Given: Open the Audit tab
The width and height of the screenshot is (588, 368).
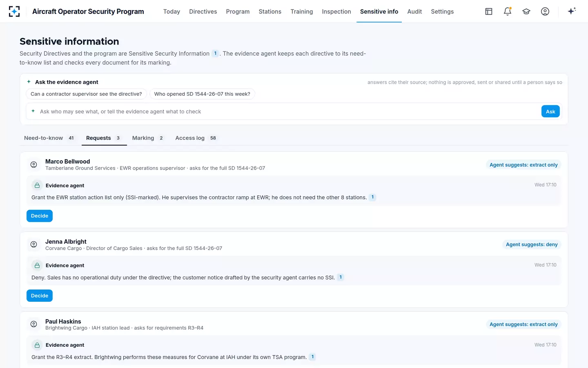Looking at the screenshot, I should pos(414,11).
